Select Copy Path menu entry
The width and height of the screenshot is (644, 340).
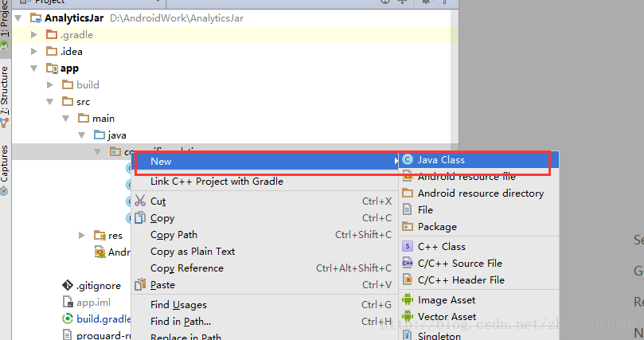click(x=265, y=234)
